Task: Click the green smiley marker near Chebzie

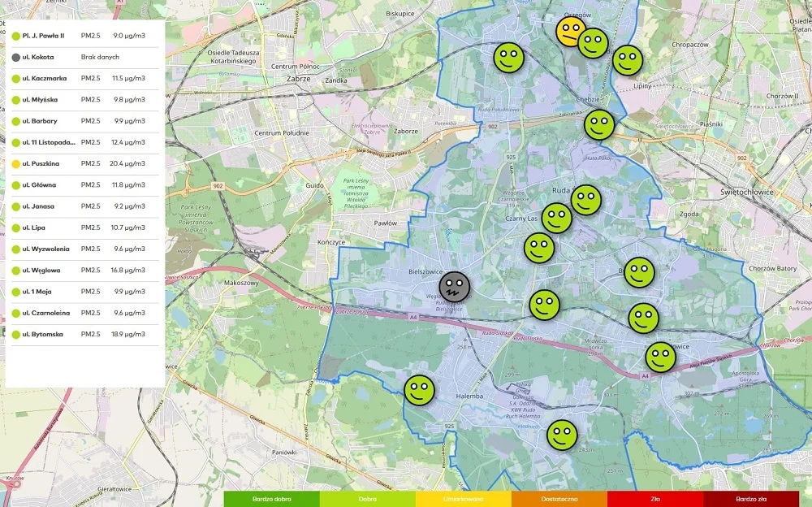Action: coord(598,126)
